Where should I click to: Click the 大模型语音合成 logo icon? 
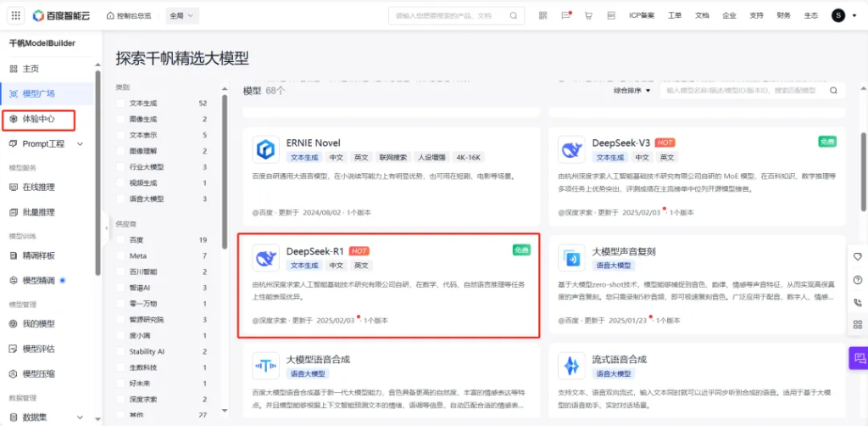point(265,366)
